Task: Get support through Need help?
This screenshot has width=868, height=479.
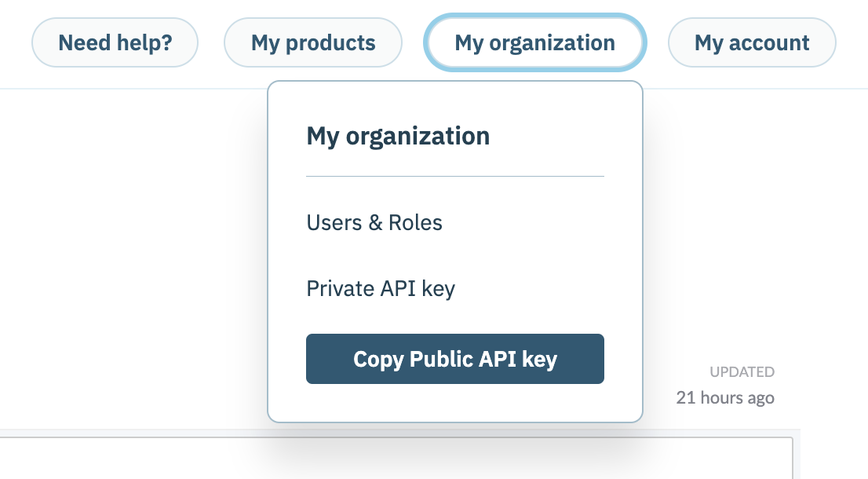Action: (x=115, y=42)
